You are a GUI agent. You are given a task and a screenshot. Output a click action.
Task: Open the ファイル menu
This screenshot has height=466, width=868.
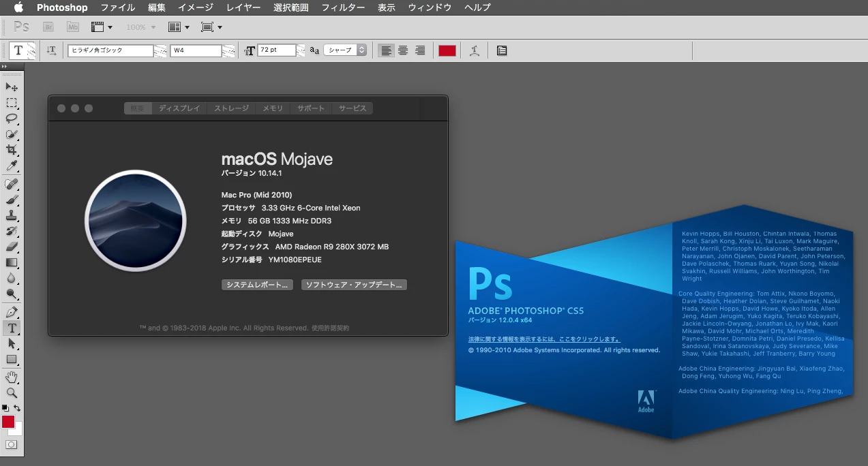[118, 7]
